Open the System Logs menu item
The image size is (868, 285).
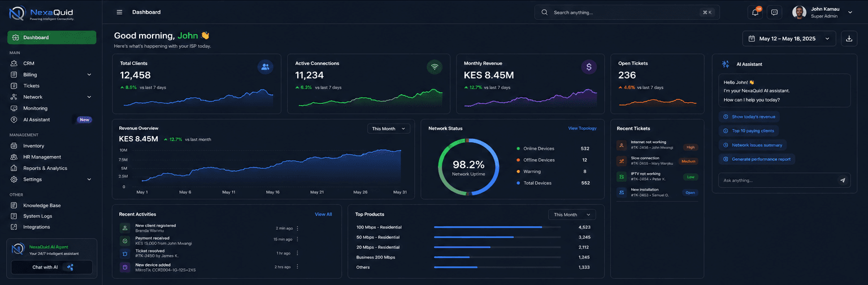point(52,216)
